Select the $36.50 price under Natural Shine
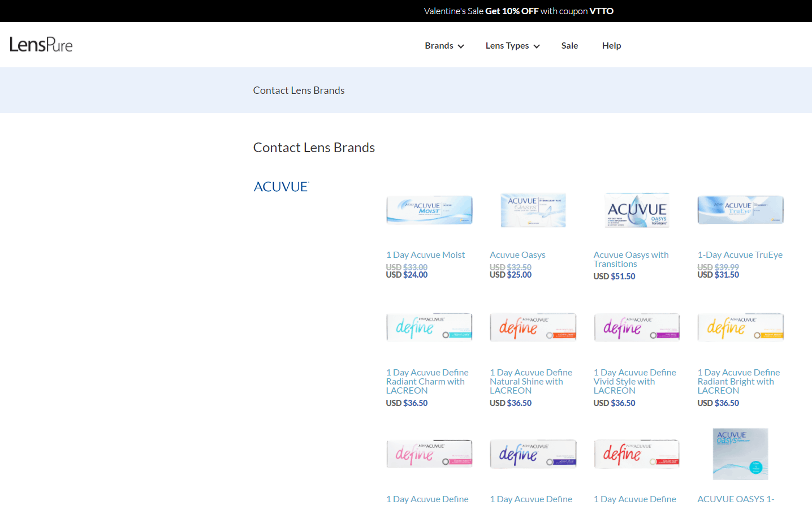The image size is (812, 505). (511, 403)
